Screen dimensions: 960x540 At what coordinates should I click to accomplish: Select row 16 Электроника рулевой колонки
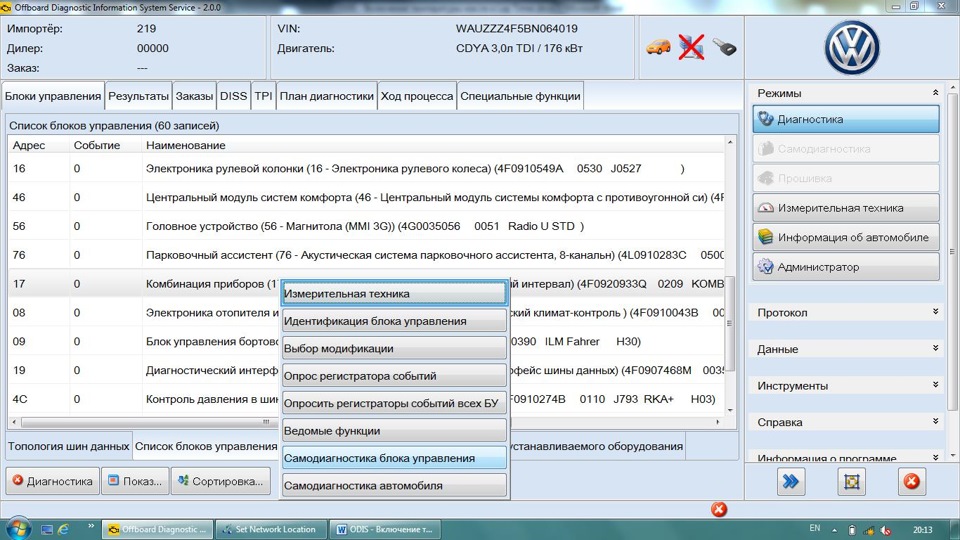coord(366,168)
